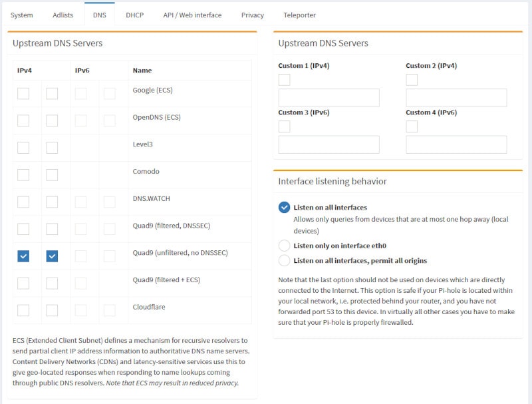
Task: Switch to the Adlists tab
Action: [x=63, y=15]
